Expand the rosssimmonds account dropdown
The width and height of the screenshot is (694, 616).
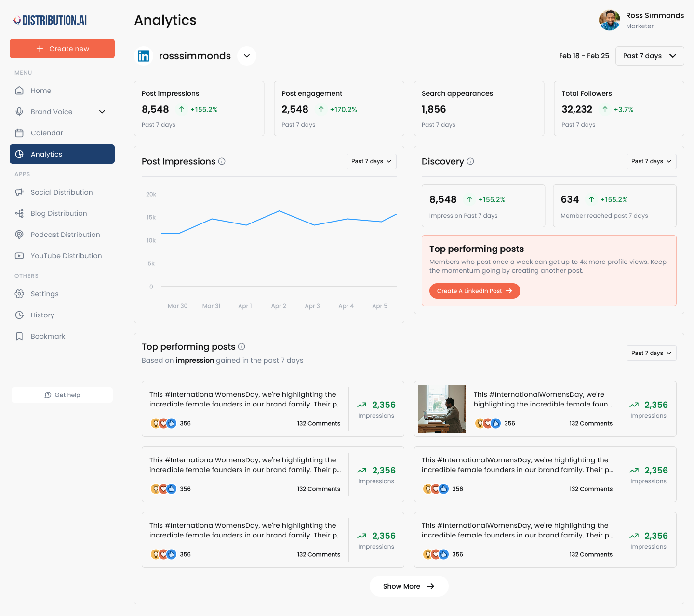coord(246,56)
